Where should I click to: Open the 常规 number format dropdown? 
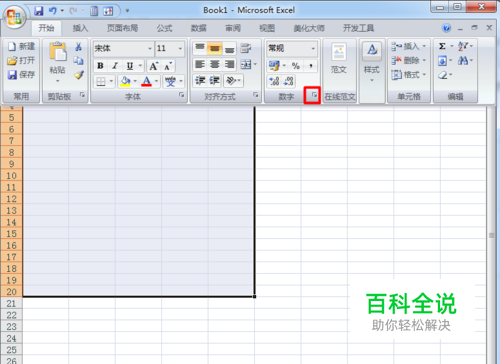coord(313,49)
